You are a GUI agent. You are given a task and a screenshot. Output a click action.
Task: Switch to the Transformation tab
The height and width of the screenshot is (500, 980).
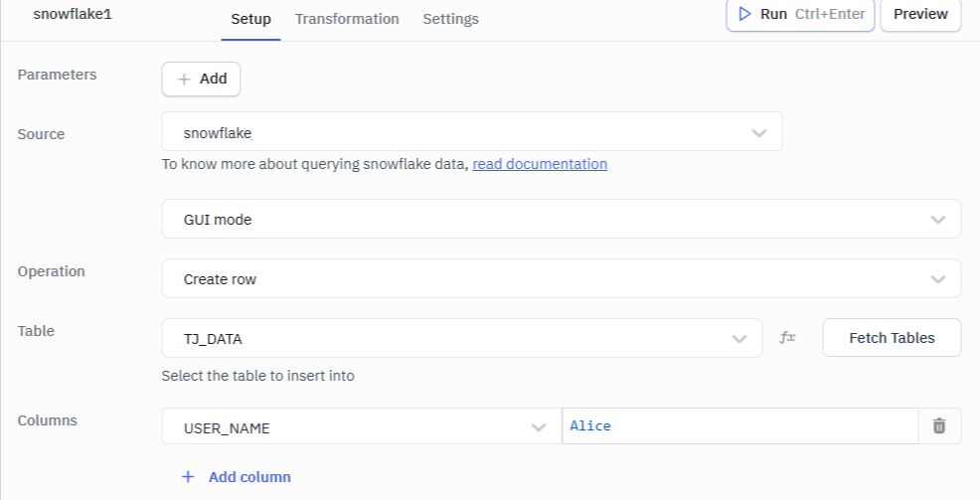tap(347, 19)
